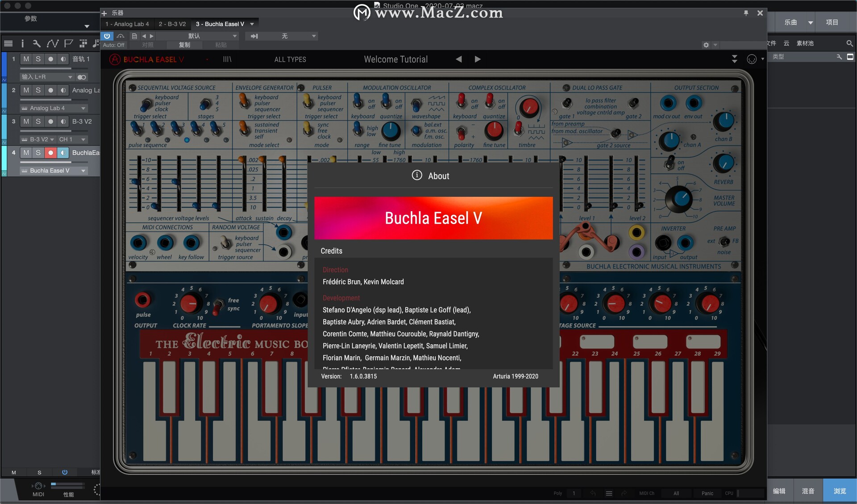This screenshot has width=857, height=504.
Task: Click the About info icon
Action: coord(416,175)
